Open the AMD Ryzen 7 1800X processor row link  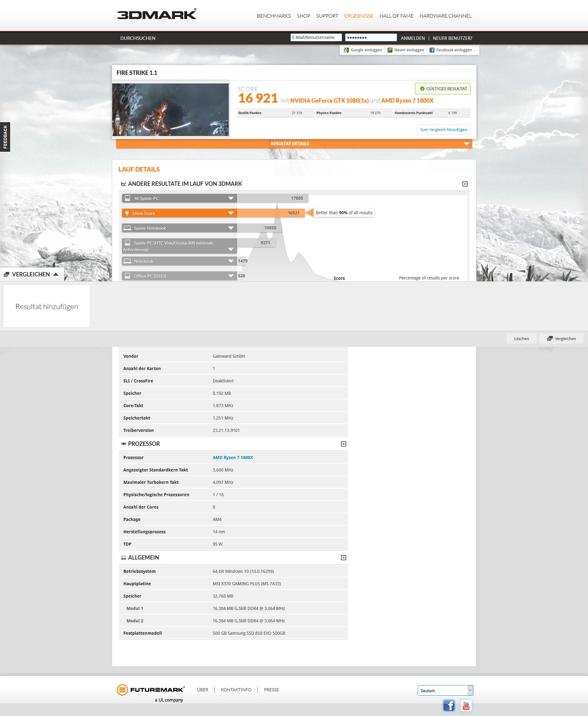point(233,458)
